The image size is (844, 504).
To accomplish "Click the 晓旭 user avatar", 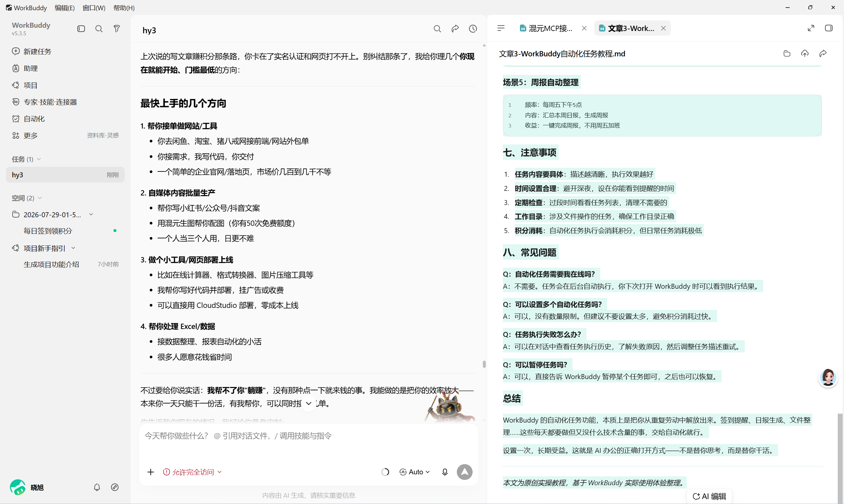I will [18, 487].
